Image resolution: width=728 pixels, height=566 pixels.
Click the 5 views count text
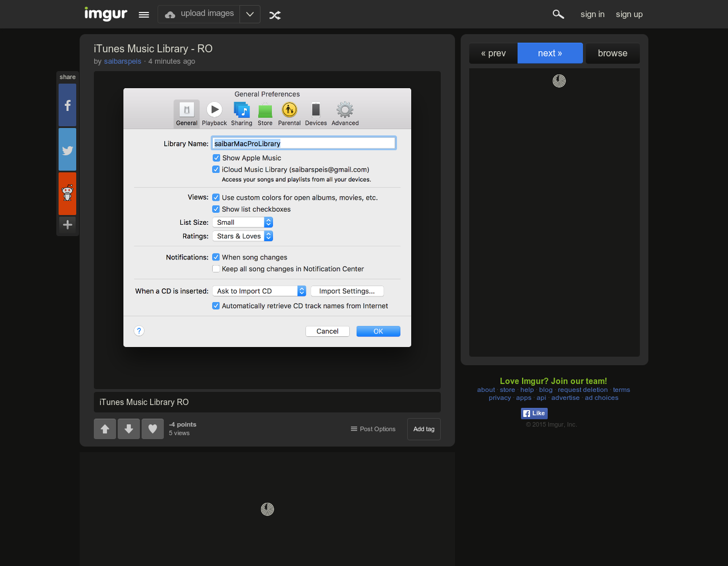[179, 433]
